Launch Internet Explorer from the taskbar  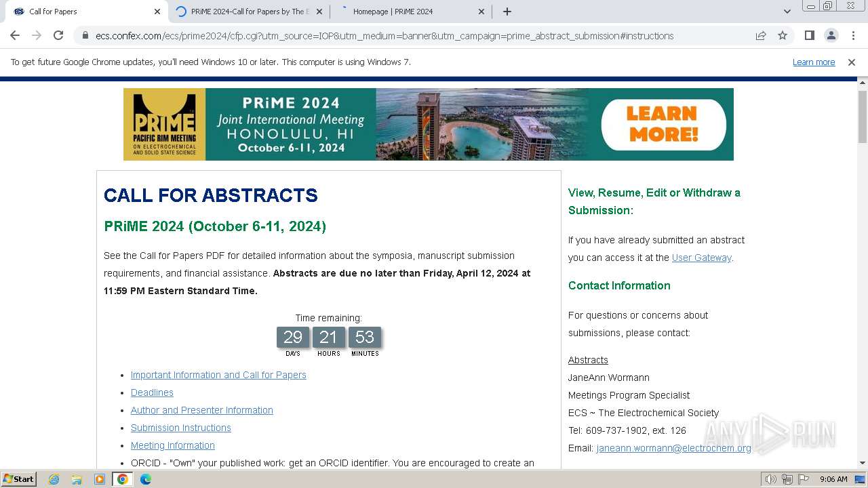click(x=54, y=479)
